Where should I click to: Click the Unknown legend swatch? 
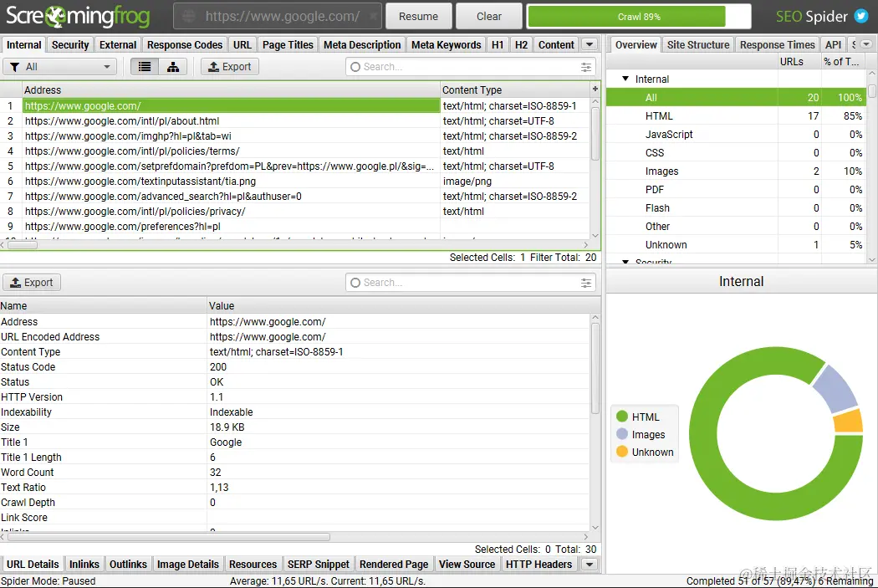tap(621, 452)
